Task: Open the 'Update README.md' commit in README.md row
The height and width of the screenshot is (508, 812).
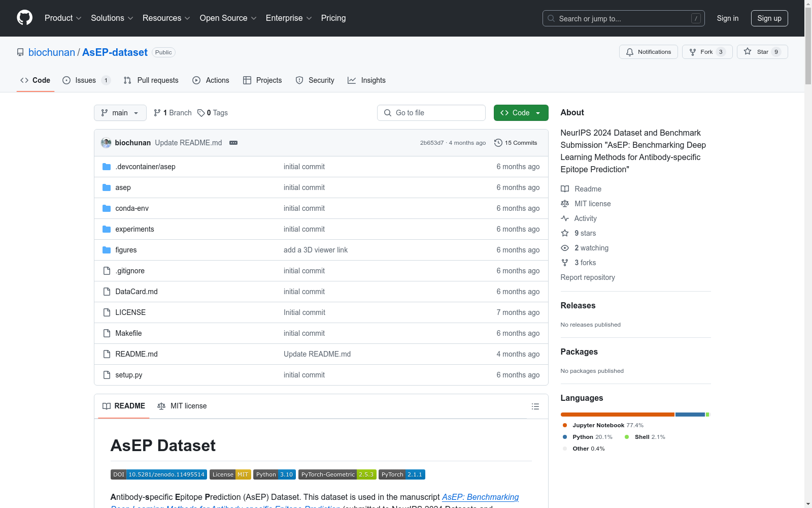Action: pos(317,354)
